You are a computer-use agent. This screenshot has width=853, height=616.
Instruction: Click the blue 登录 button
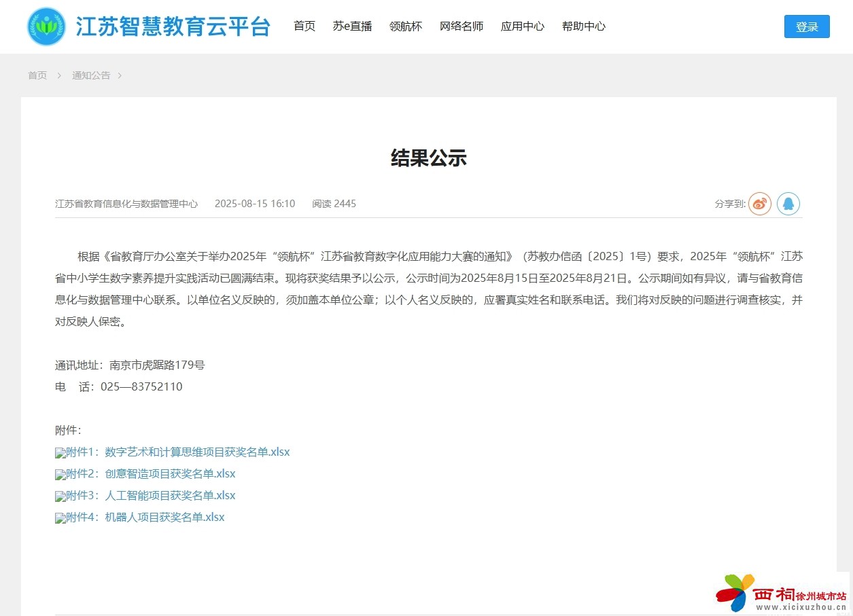(x=807, y=26)
